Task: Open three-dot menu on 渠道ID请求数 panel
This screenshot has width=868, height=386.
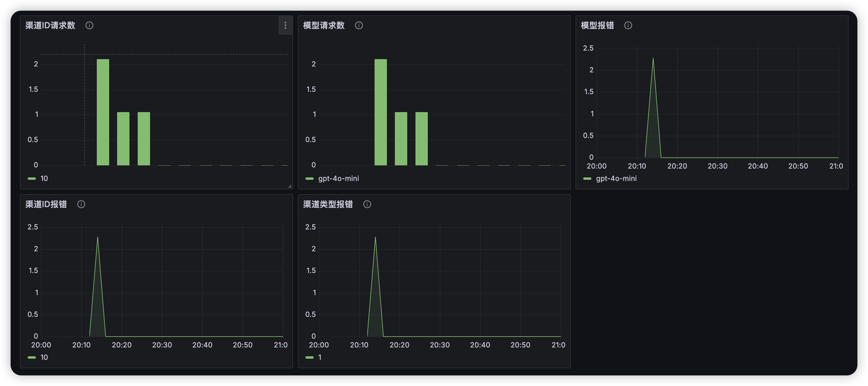Action: tap(285, 25)
